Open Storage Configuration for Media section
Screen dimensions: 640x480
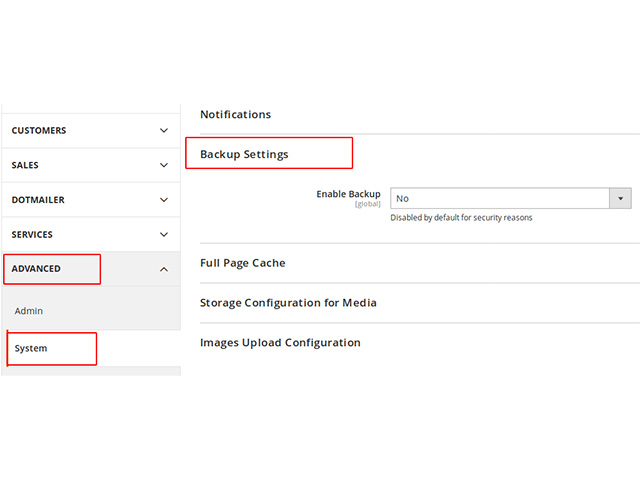click(288, 303)
